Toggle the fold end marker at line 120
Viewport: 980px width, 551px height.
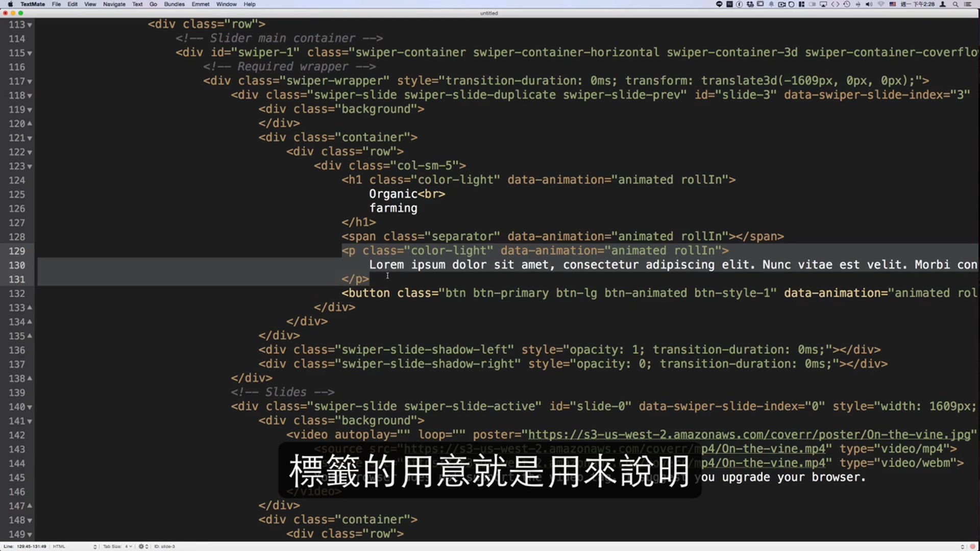(30, 123)
